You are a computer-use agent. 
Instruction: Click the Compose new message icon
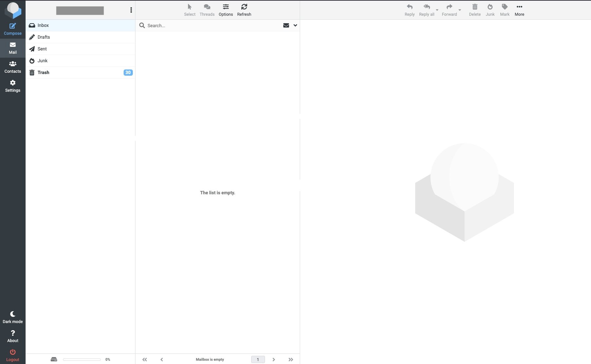(x=12, y=26)
